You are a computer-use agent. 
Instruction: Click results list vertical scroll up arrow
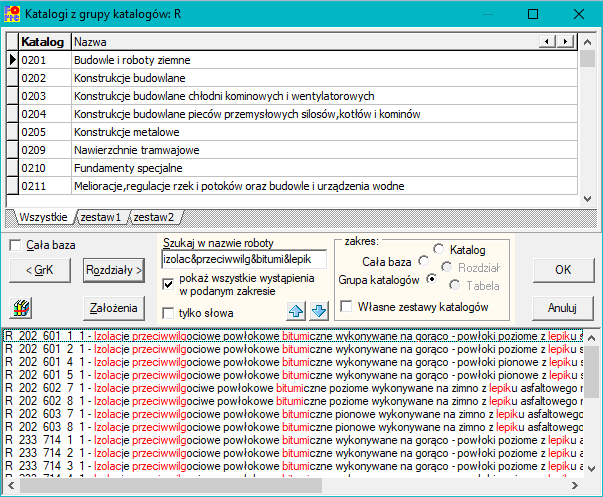coord(591,338)
